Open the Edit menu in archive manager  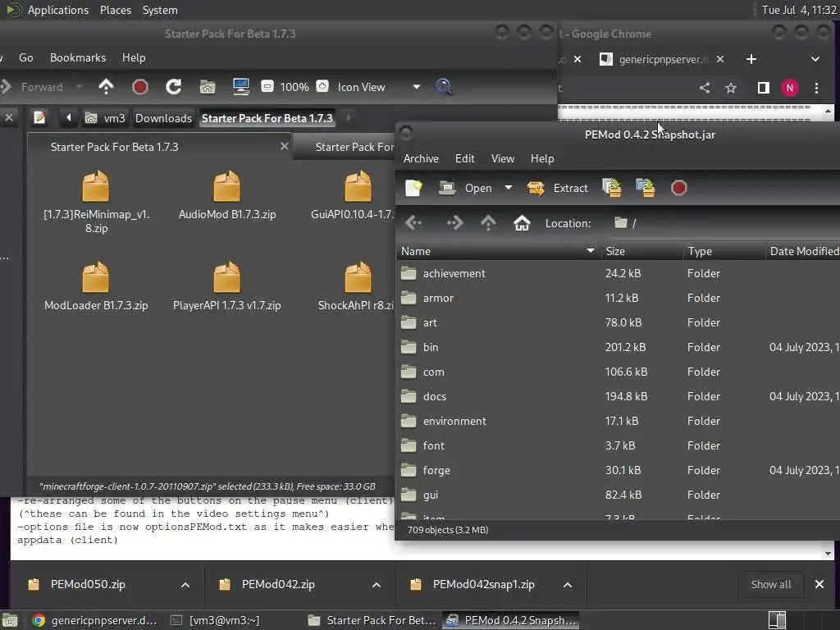click(x=464, y=158)
